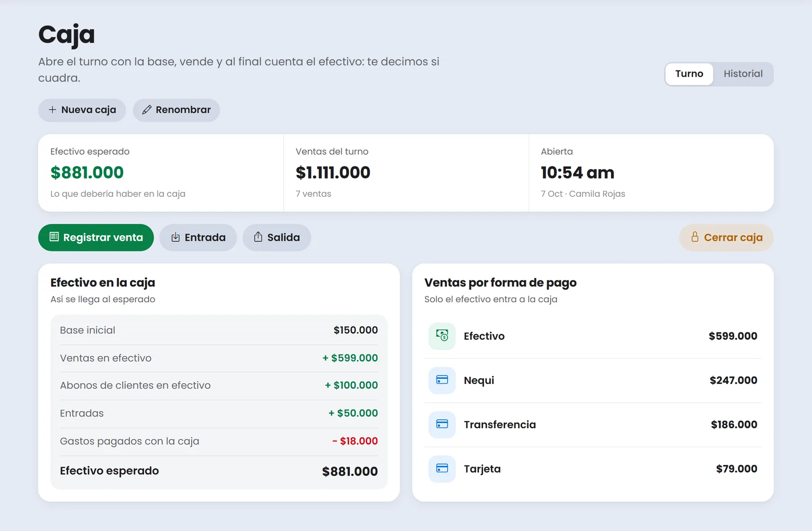This screenshot has width=812, height=531.
Task: Click the Efectivo esperado $881.000 summary card
Action: (161, 173)
